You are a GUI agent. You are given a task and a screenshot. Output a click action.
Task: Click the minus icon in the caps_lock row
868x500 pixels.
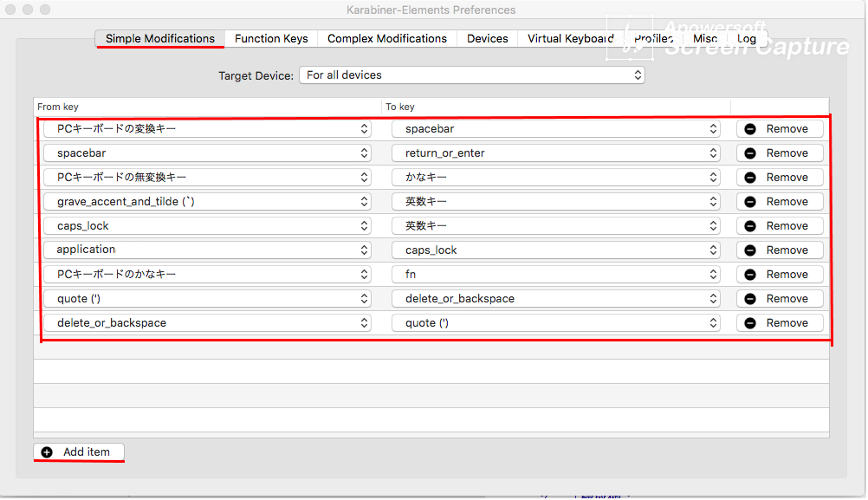point(750,226)
